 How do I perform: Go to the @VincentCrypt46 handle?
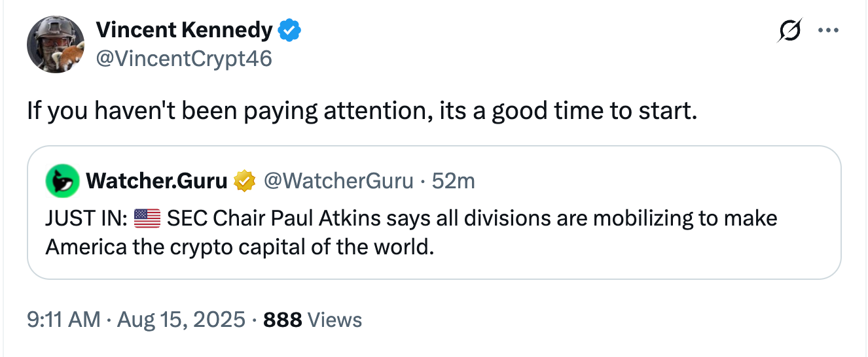(184, 59)
